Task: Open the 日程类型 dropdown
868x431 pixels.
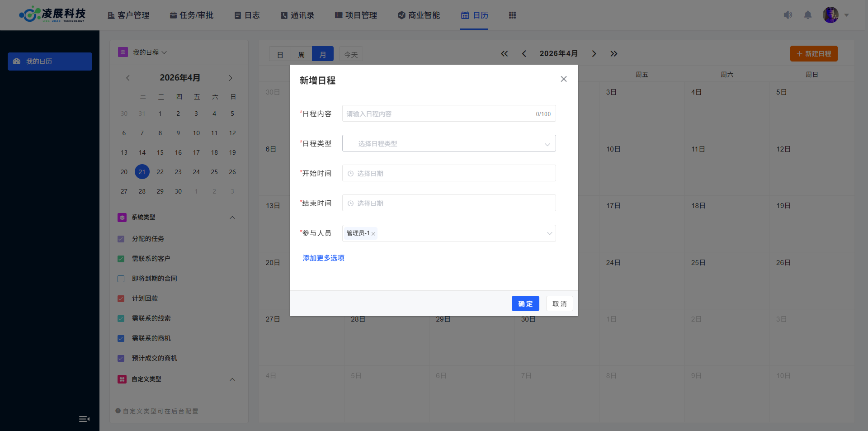Action: (x=448, y=143)
